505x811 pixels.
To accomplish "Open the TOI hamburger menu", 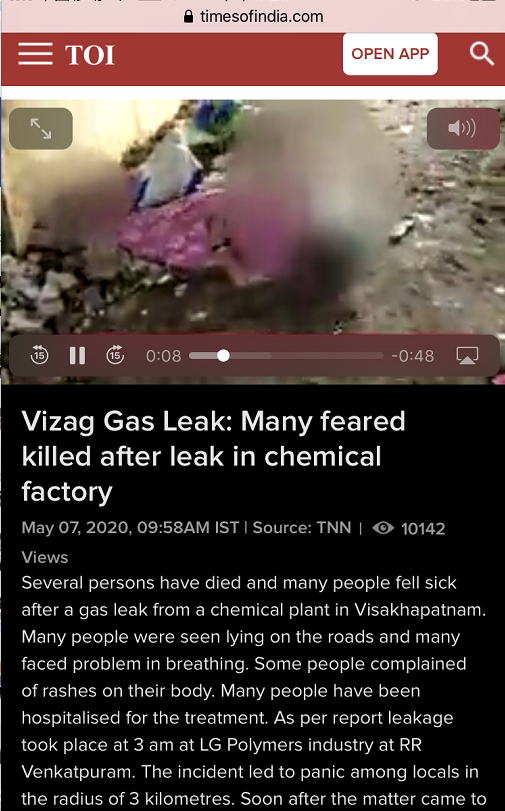I will [35, 54].
